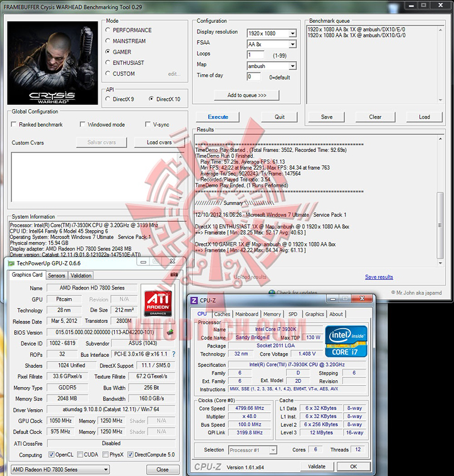
Task: Click the ATI Radeon logo in GPU-Z
Action: pyautogui.click(x=158, y=303)
